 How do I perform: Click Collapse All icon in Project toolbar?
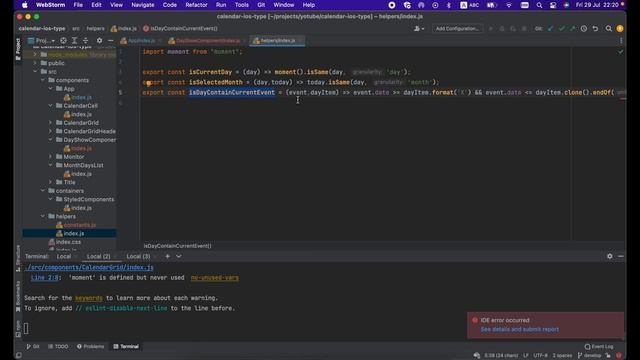pyautogui.click(x=86, y=40)
